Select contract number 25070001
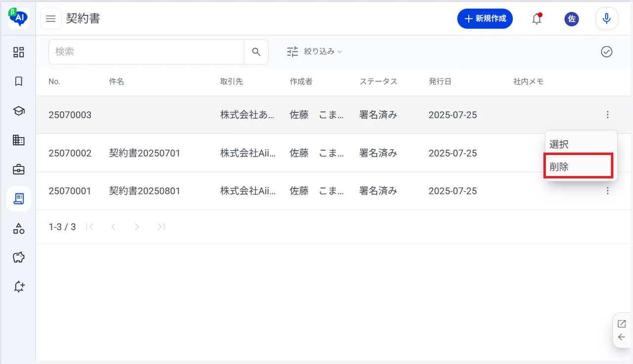This screenshot has width=633, height=364. [70, 191]
